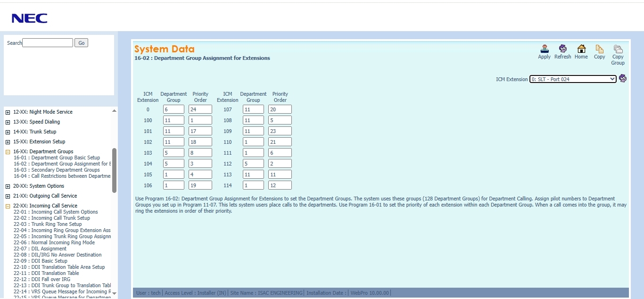Click the Refresh icon in toolbar
Image resolution: width=644 pixels, height=299 pixels.
tap(562, 49)
